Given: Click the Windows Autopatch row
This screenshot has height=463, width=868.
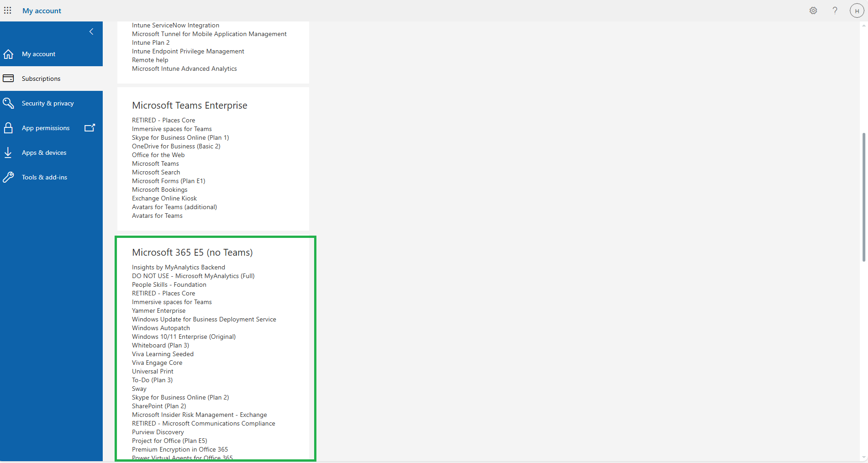Looking at the screenshot, I should point(161,328).
